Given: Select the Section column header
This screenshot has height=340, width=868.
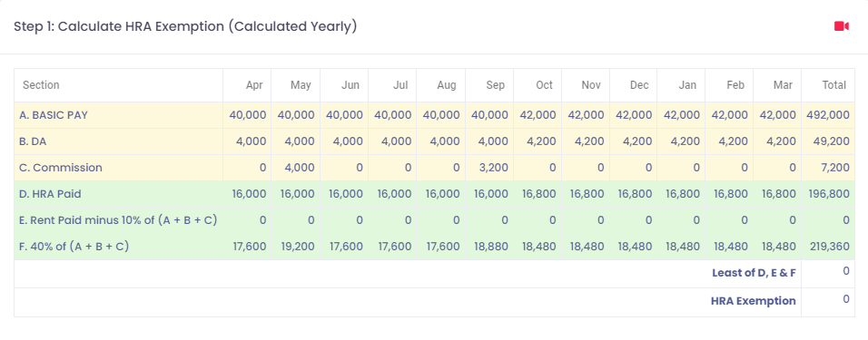Looking at the screenshot, I should pos(41,85).
